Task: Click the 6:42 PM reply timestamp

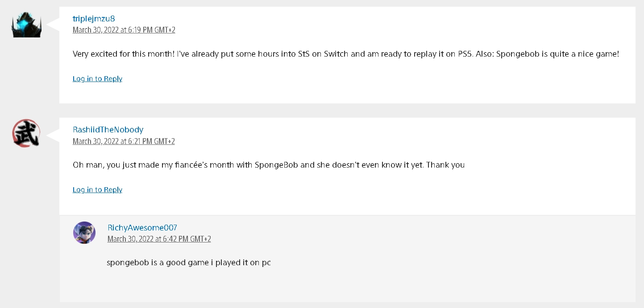Action: pos(159,239)
